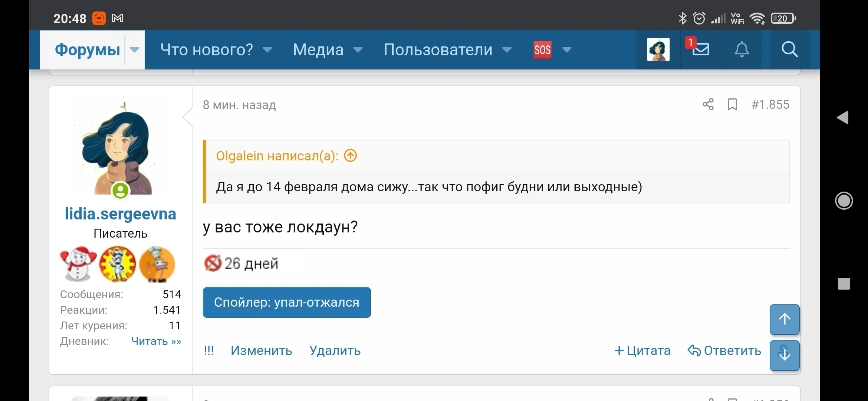Click Ответить to reply to the post

click(x=724, y=351)
